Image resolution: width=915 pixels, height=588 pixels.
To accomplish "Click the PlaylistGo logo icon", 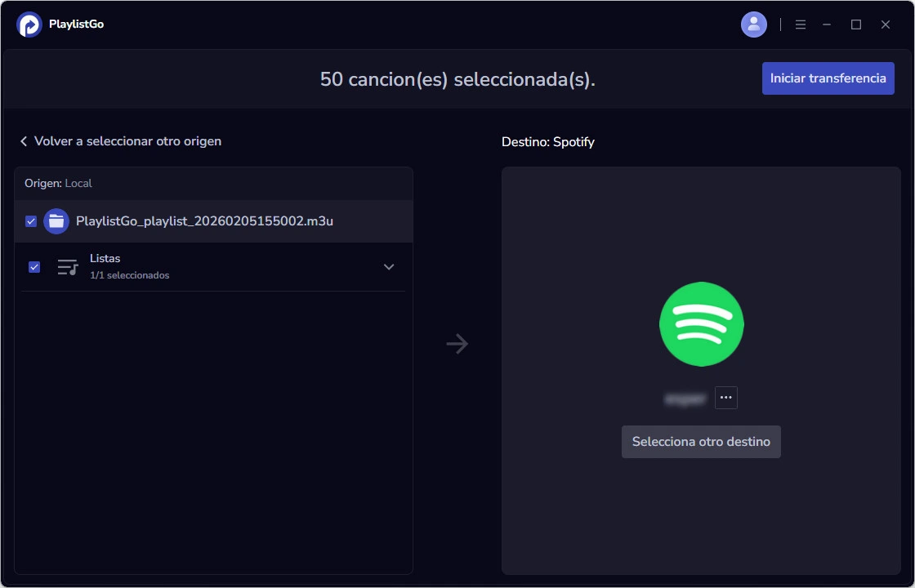I will pos(29,24).
